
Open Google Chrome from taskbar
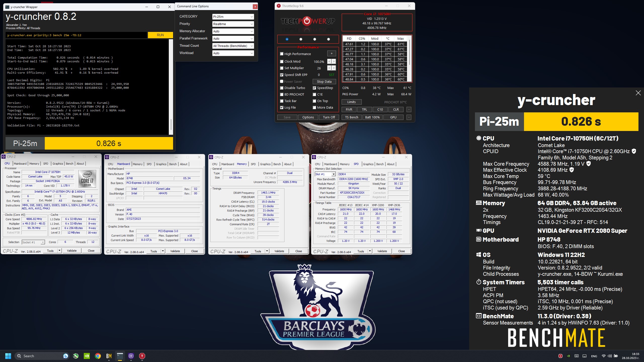pos(98,356)
